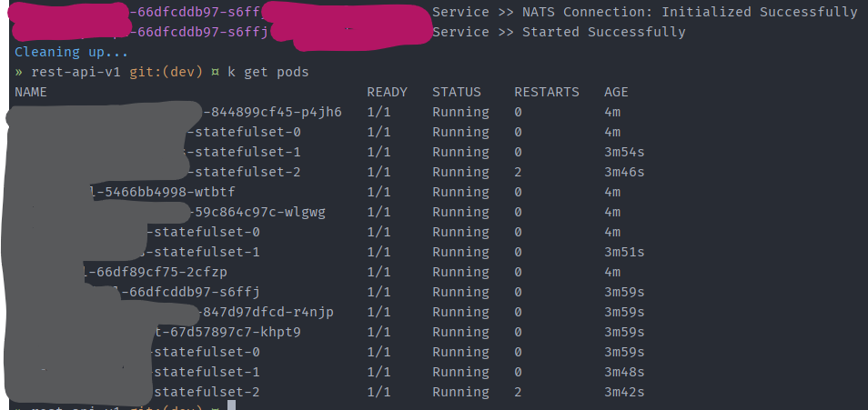Click the 3m42s age in the last row
The height and width of the screenshot is (410, 868).
[624, 393]
